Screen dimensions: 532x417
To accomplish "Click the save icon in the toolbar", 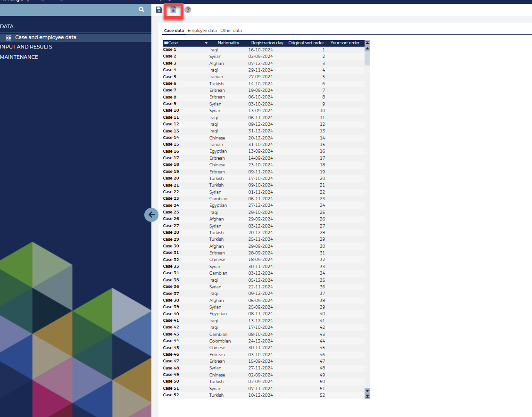I will [159, 10].
